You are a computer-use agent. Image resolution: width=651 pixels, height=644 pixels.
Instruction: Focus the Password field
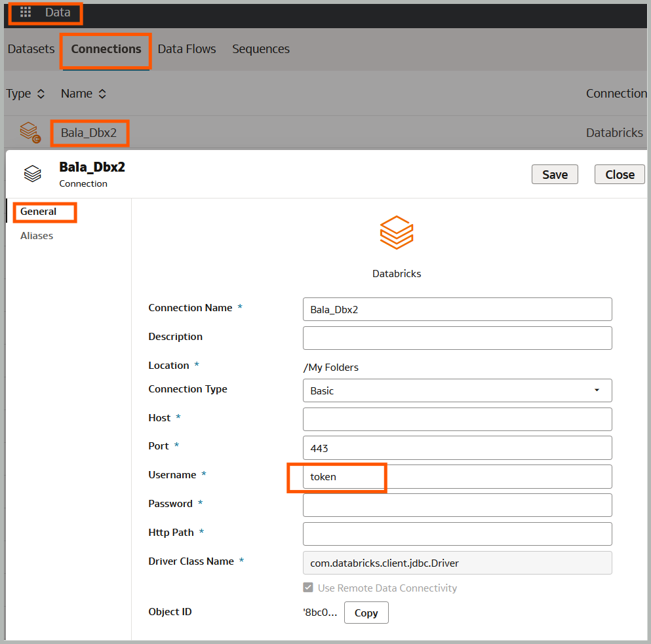(x=457, y=505)
